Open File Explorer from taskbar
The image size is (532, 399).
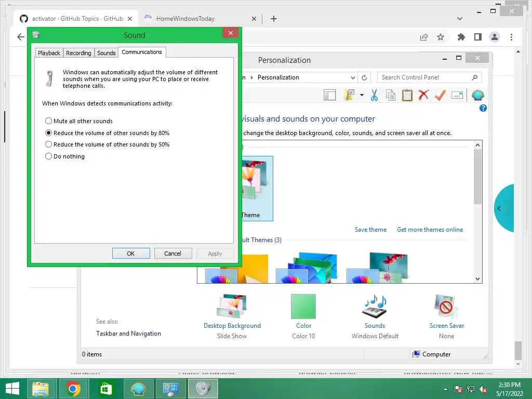(x=41, y=389)
